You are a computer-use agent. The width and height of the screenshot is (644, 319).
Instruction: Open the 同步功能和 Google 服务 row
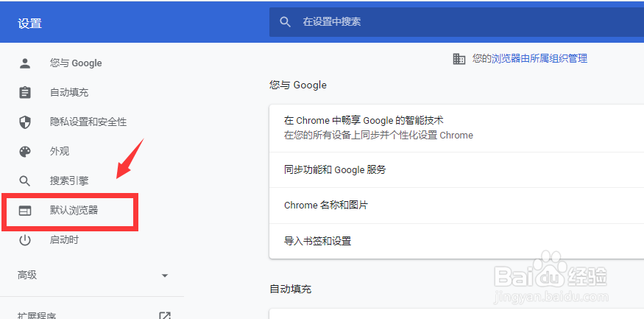point(335,170)
